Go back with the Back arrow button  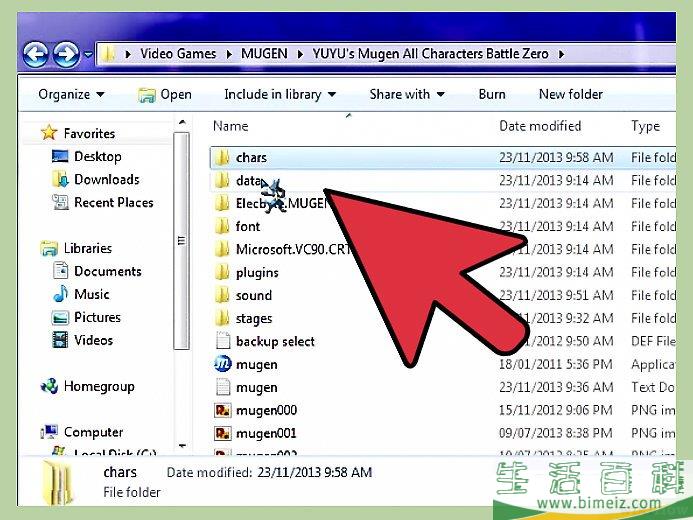click(35, 54)
